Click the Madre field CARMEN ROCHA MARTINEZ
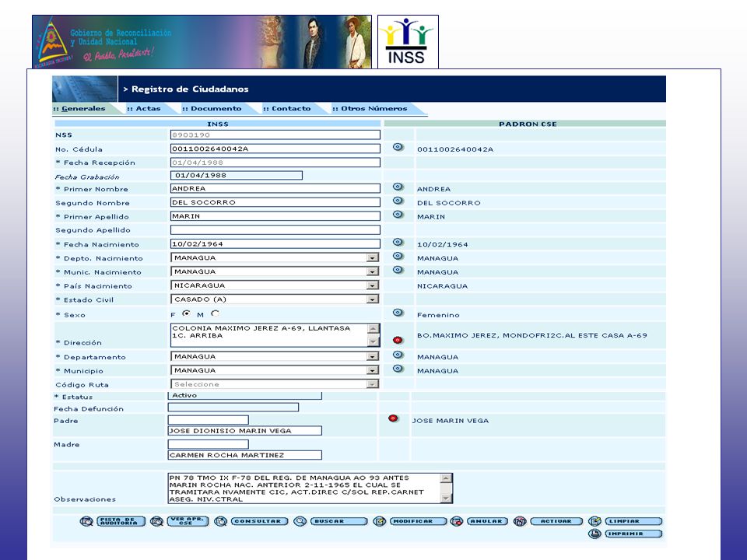747x560 pixels. [x=245, y=455]
